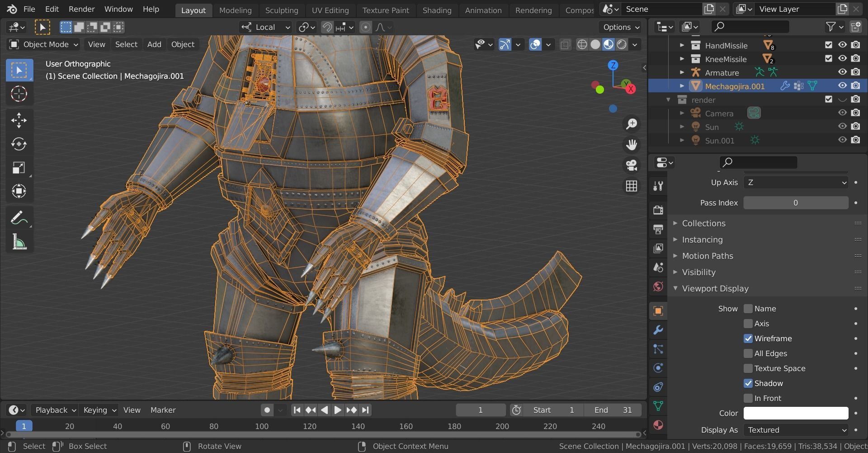Toggle the camera view icon

tap(632, 165)
